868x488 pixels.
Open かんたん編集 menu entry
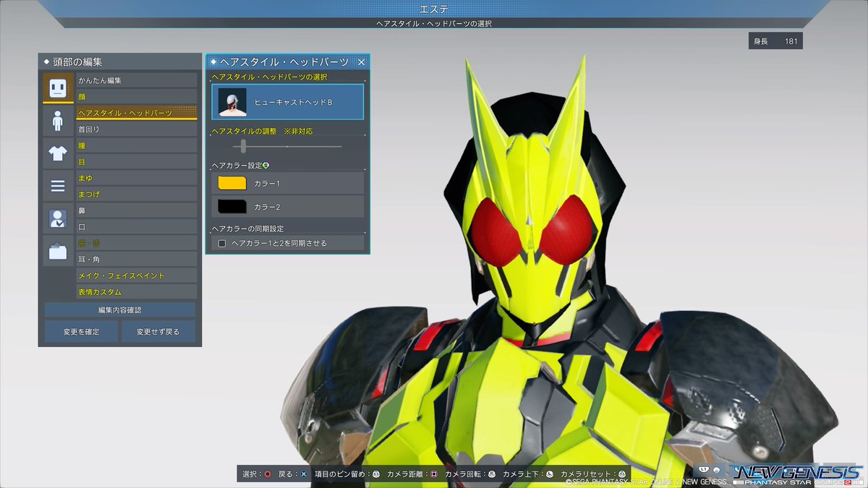137,80
